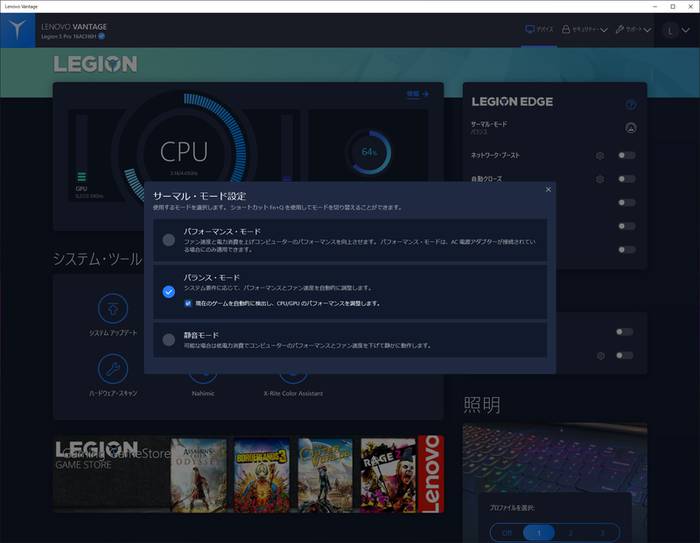Select lighting profile 2

(x=571, y=533)
